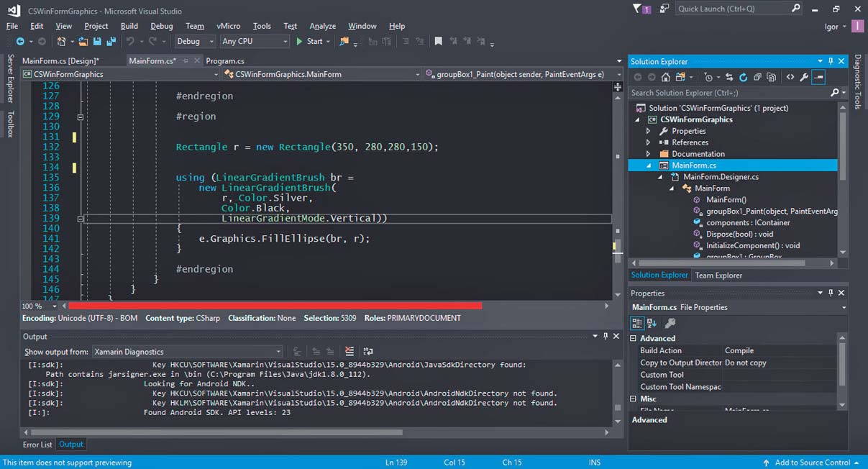Open the Analyze menu

323,26
